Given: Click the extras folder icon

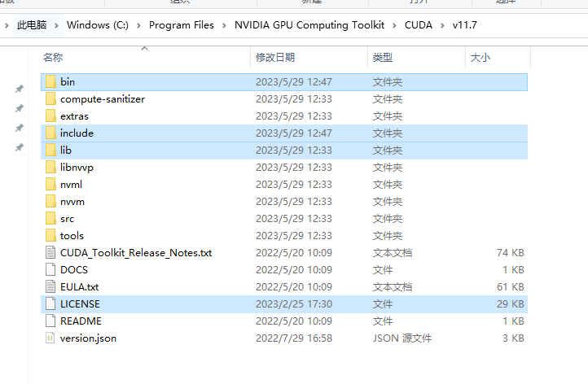Looking at the screenshot, I should [x=50, y=116].
